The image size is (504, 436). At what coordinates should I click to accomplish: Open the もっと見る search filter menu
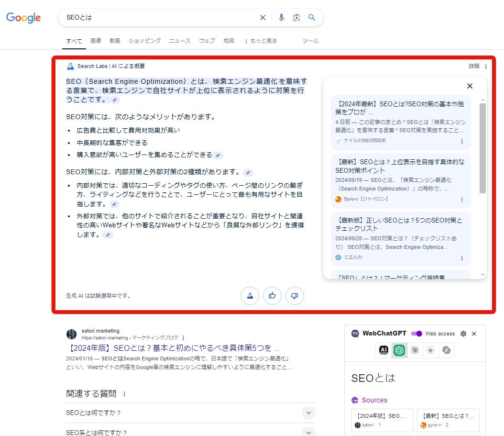pos(261,41)
